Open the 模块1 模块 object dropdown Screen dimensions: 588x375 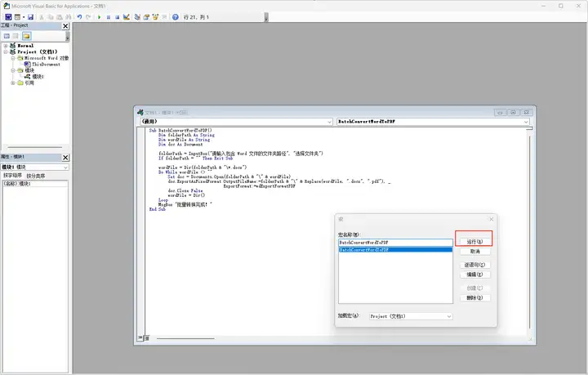click(x=65, y=167)
